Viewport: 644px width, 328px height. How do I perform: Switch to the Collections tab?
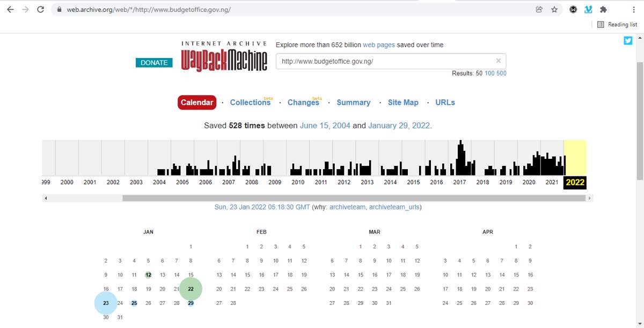point(250,103)
